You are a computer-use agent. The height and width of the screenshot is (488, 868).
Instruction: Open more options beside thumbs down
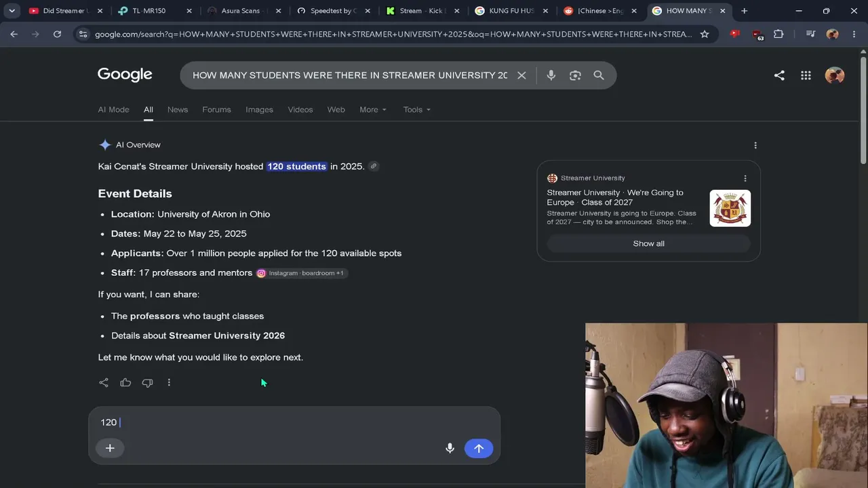click(169, 383)
